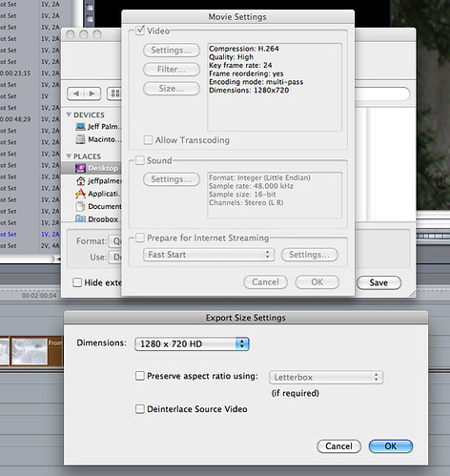Enable Prepare for Internet Streaming checkbox
450x476 pixels.
pos(140,238)
